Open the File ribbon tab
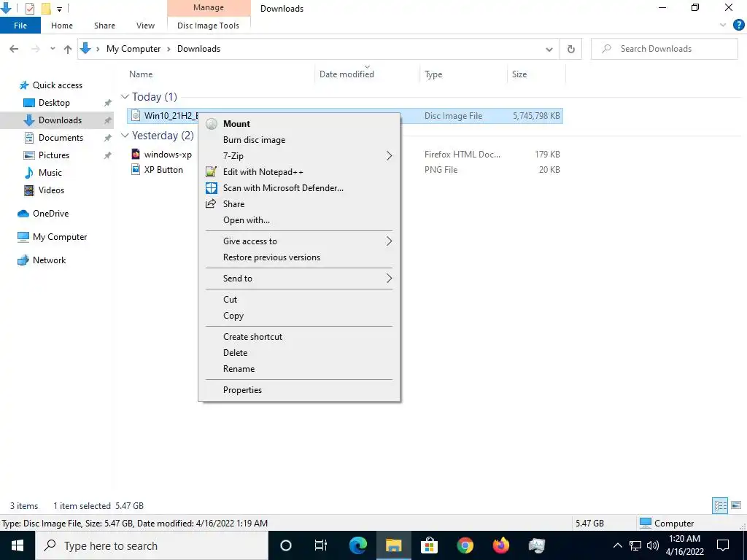 20,26
